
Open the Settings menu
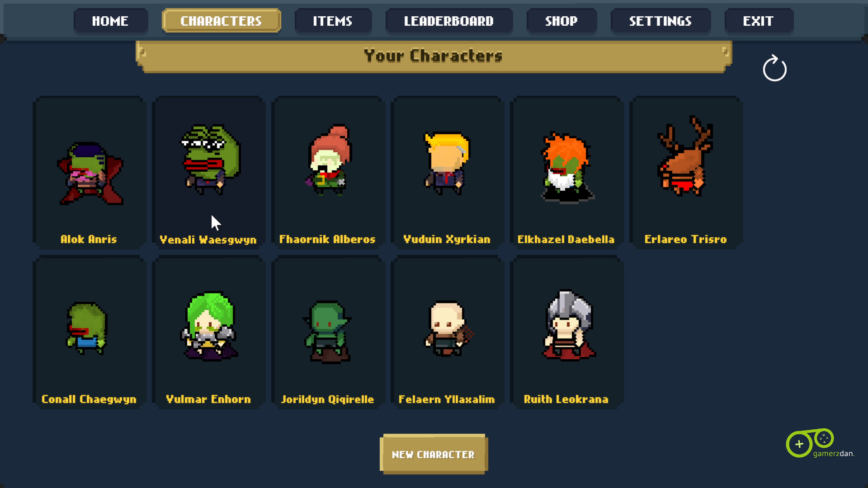click(660, 21)
